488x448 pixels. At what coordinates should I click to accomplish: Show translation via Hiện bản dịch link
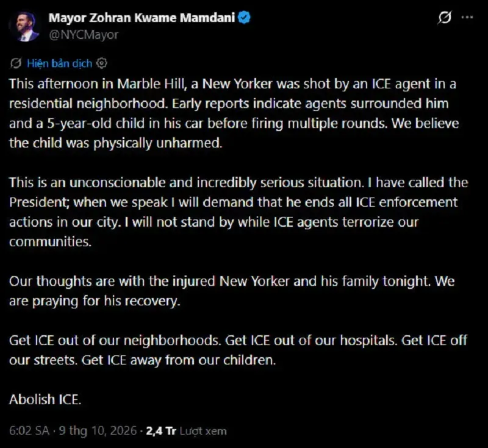point(59,63)
